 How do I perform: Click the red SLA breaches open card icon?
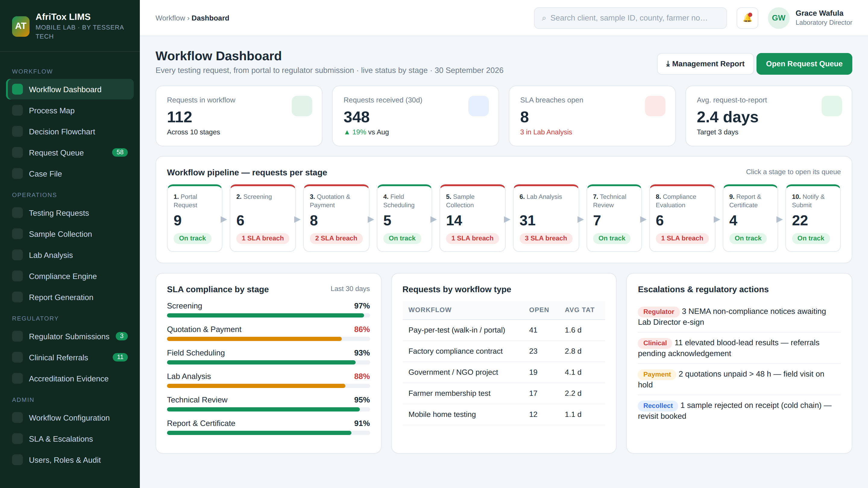[655, 106]
